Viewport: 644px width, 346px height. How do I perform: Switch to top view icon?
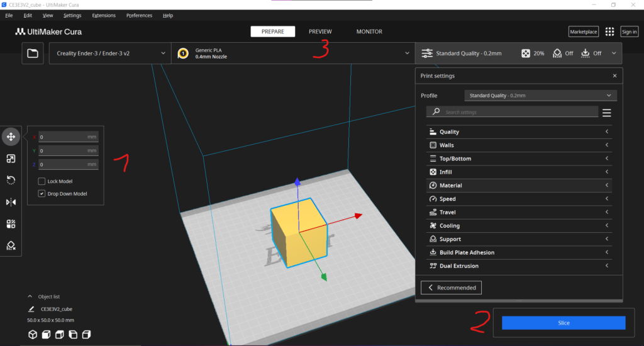pyautogui.click(x=60, y=335)
